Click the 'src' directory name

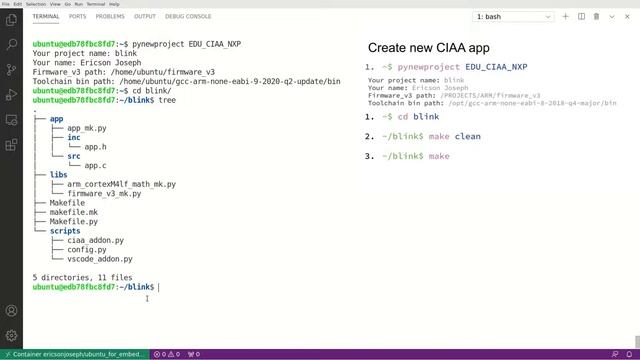point(74,156)
